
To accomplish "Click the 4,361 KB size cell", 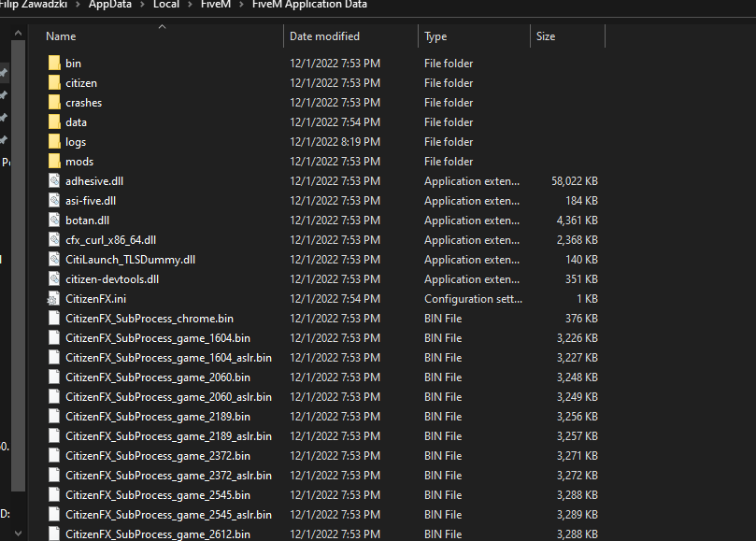I will (x=578, y=221).
